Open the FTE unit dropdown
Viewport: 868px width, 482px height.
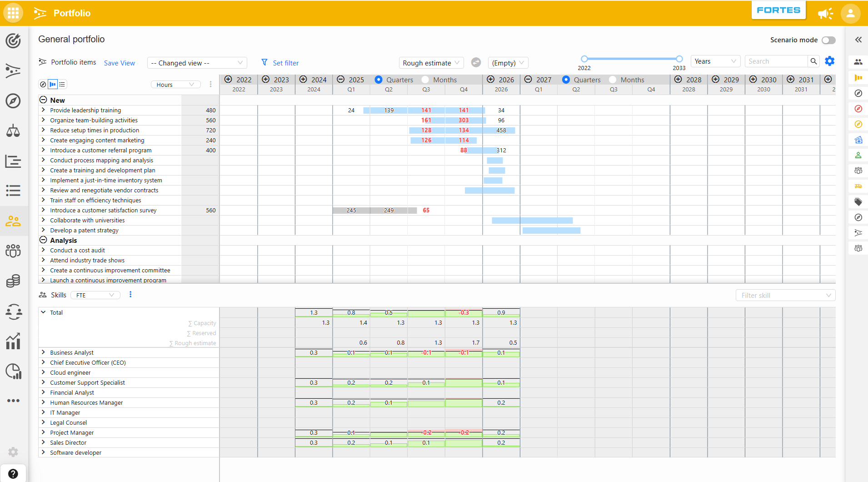coord(96,295)
